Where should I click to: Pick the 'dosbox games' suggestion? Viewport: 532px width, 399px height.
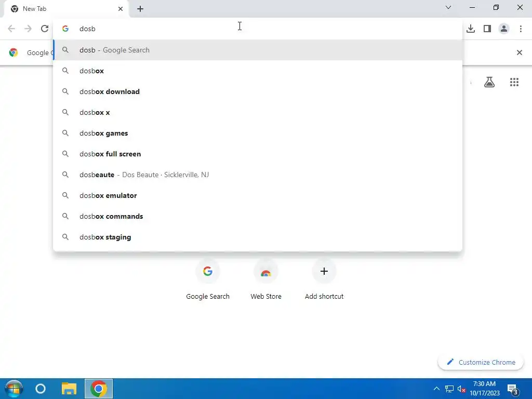pos(258,133)
